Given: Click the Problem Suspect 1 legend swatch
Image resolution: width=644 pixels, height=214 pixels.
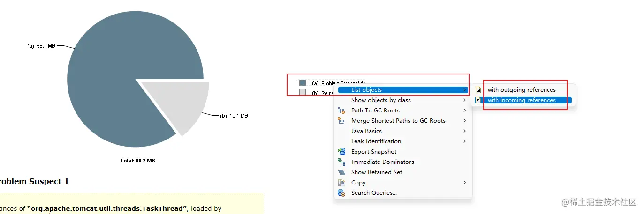Looking at the screenshot, I should click(303, 83).
